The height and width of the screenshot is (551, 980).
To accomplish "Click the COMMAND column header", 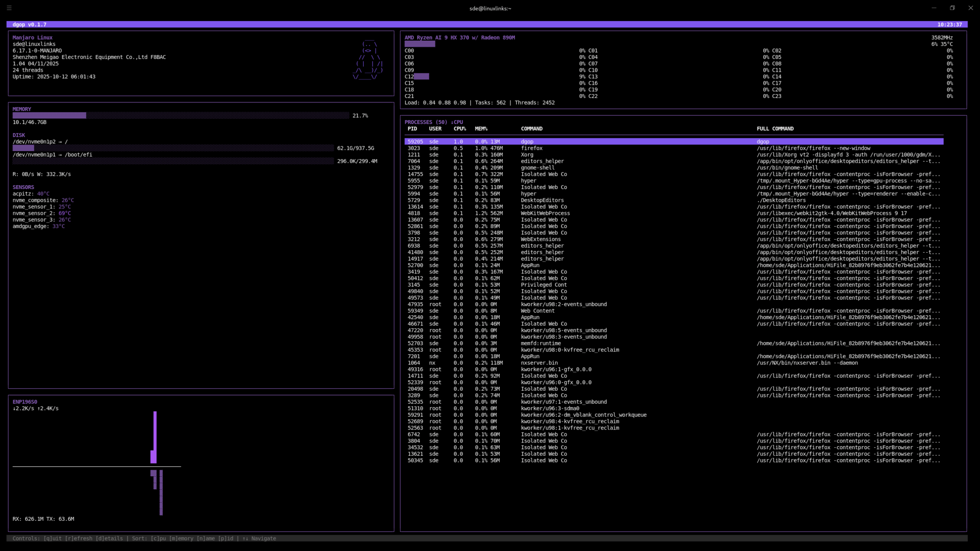I will [x=531, y=129].
